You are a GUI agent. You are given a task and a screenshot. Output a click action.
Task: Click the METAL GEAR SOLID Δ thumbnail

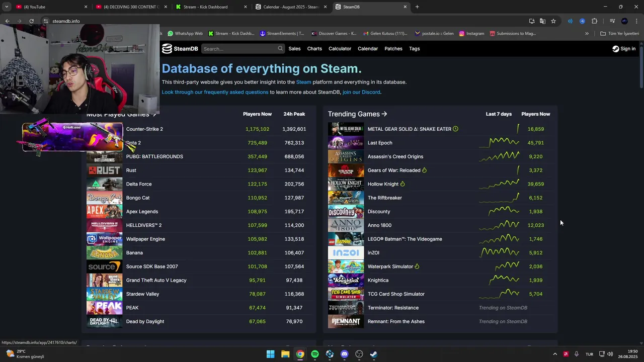pos(346,129)
